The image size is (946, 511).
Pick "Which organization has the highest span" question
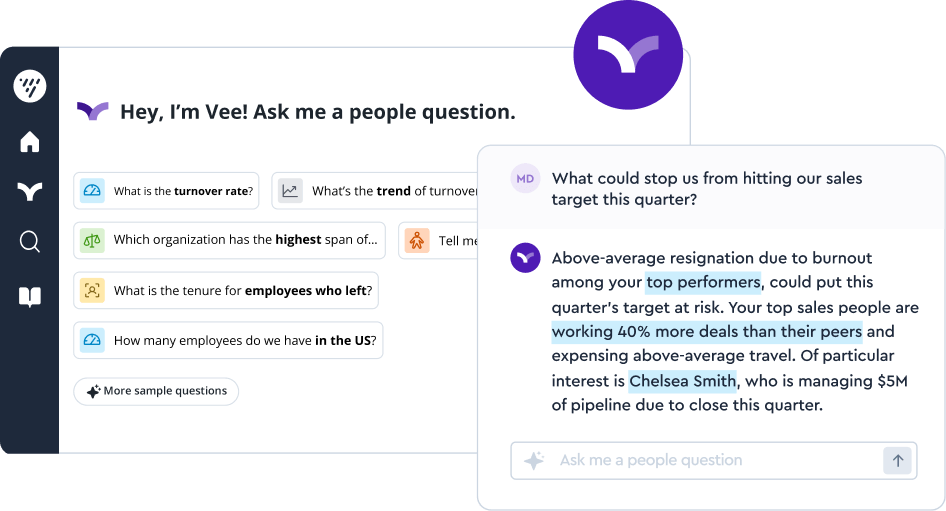(x=229, y=240)
